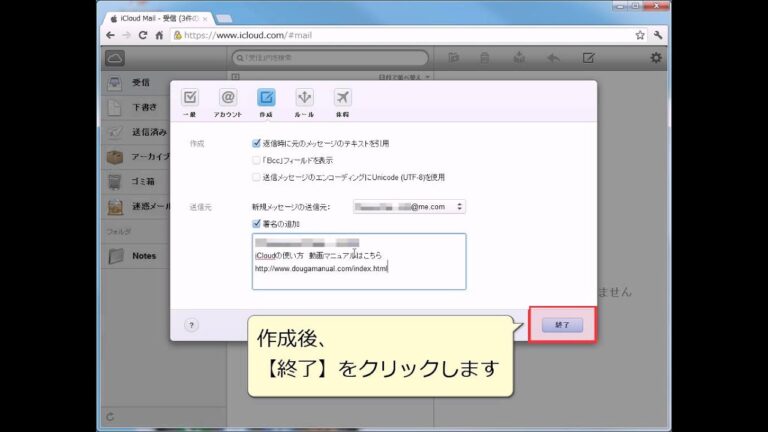The image size is (768, 432).
Task: Click inside the signature text box
Action: click(359, 262)
